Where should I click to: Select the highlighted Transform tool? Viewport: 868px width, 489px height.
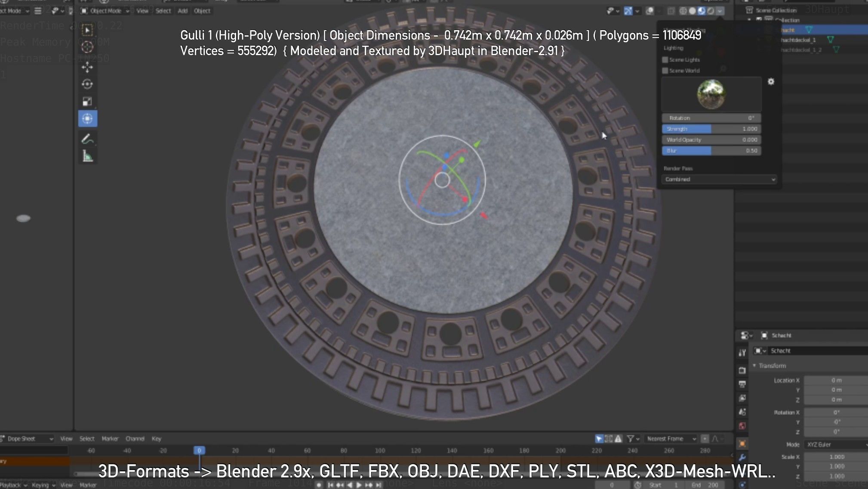(87, 119)
